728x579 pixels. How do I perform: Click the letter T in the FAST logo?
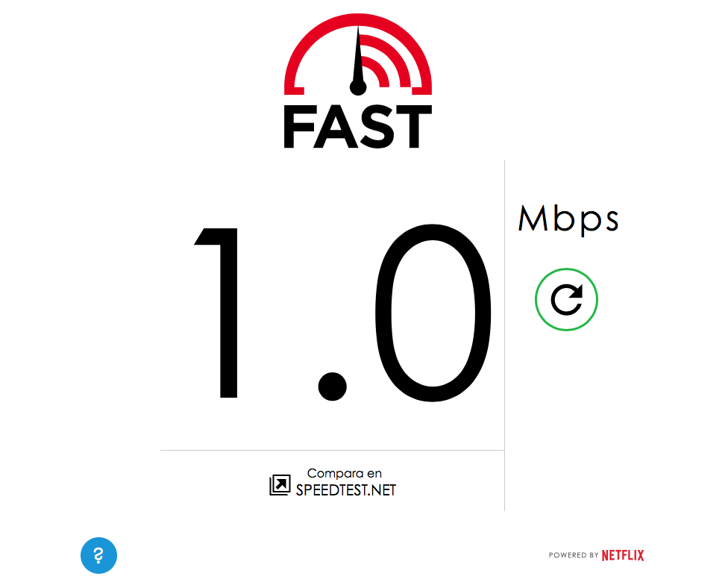(x=413, y=127)
